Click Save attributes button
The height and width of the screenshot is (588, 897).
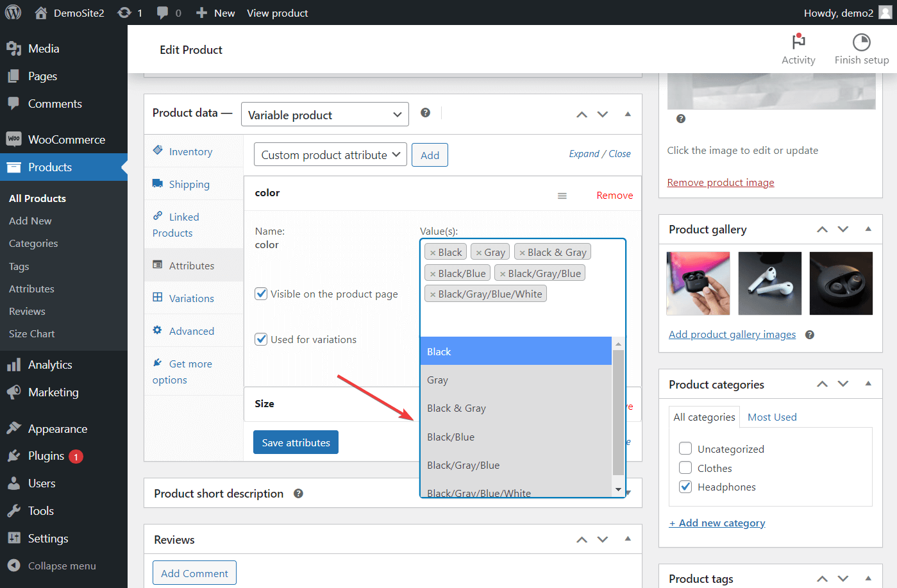pyautogui.click(x=296, y=442)
